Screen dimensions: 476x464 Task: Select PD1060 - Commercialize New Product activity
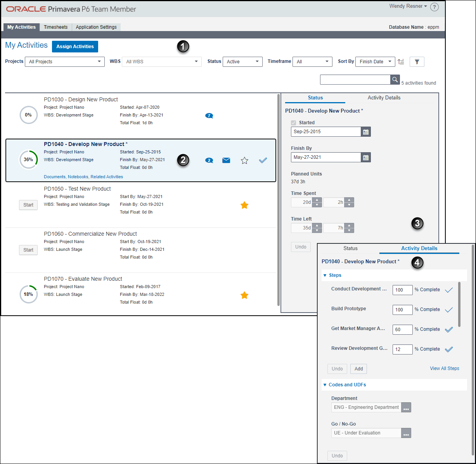141,250
